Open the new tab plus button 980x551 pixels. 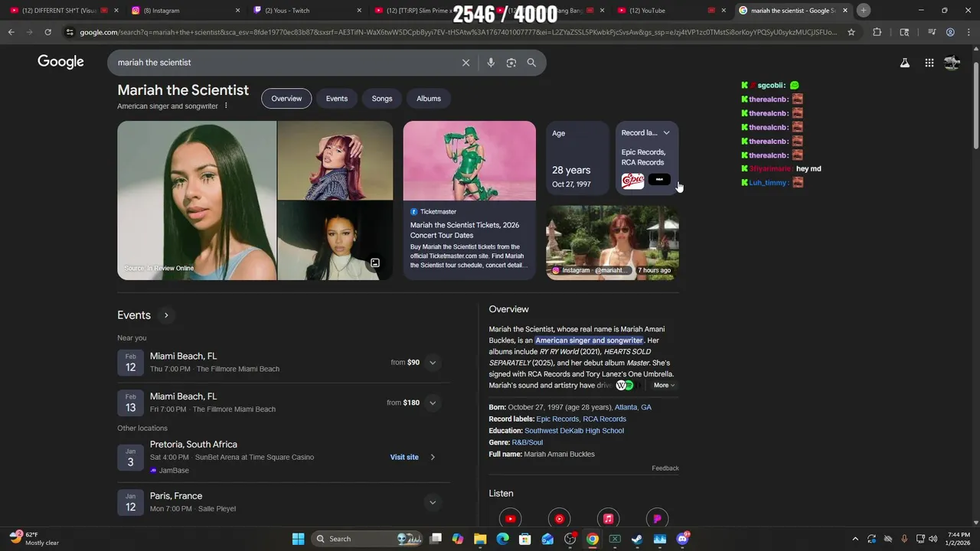(864, 10)
